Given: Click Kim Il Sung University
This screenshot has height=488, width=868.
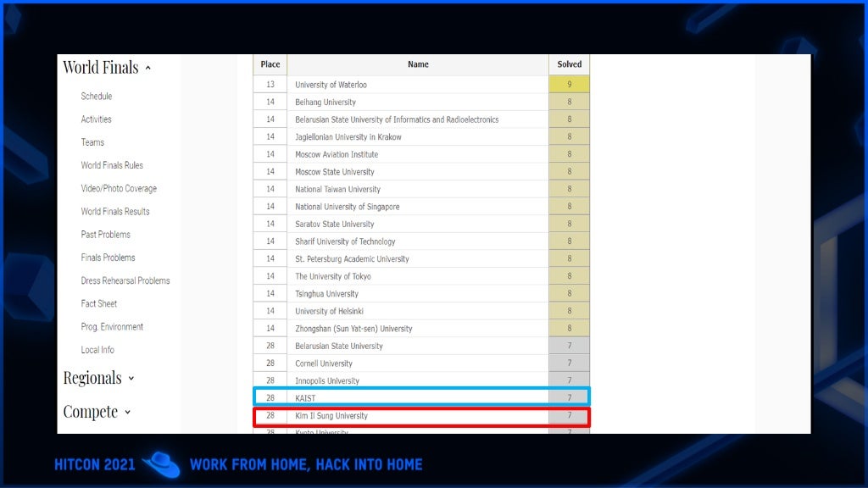Looking at the screenshot, I should (x=331, y=416).
